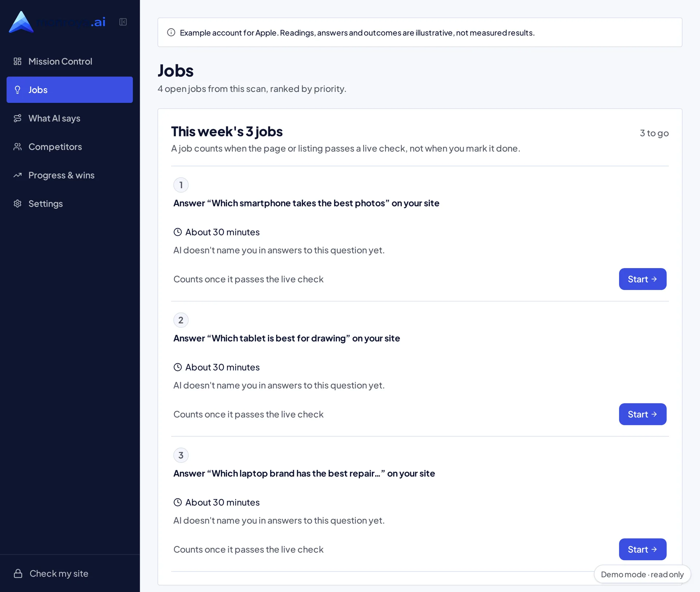Open Settings from sidebar
700x592 pixels.
(70, 204)
